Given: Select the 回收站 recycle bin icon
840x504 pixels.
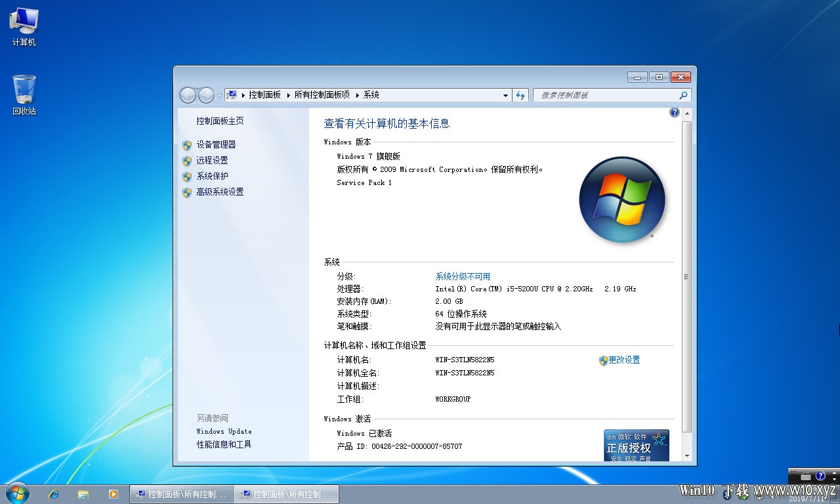Looking at the screenshot, I should [x=24, y=95].
